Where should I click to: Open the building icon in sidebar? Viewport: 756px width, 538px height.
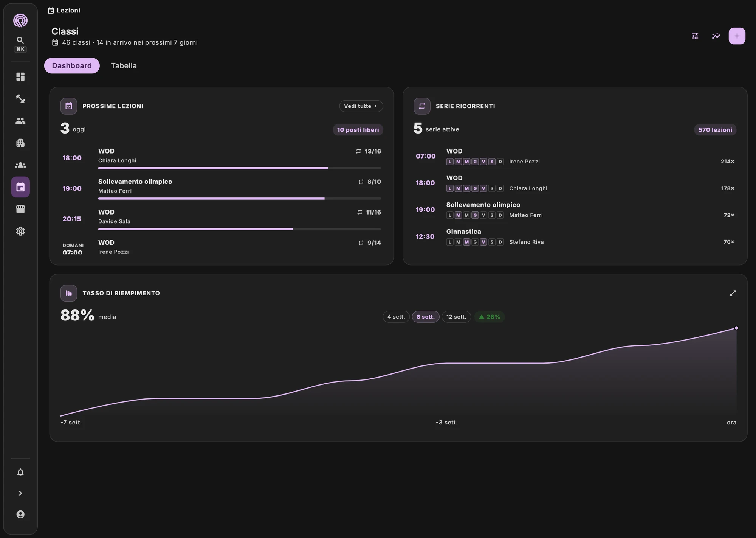tap(20, 143)
